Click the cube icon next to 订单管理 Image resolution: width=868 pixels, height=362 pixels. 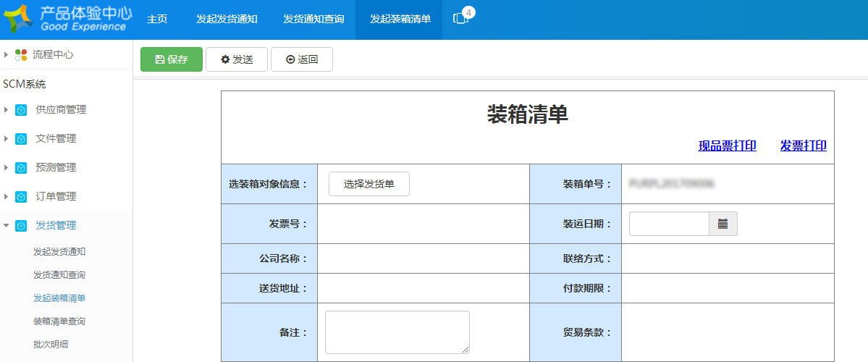coord(21,196)
